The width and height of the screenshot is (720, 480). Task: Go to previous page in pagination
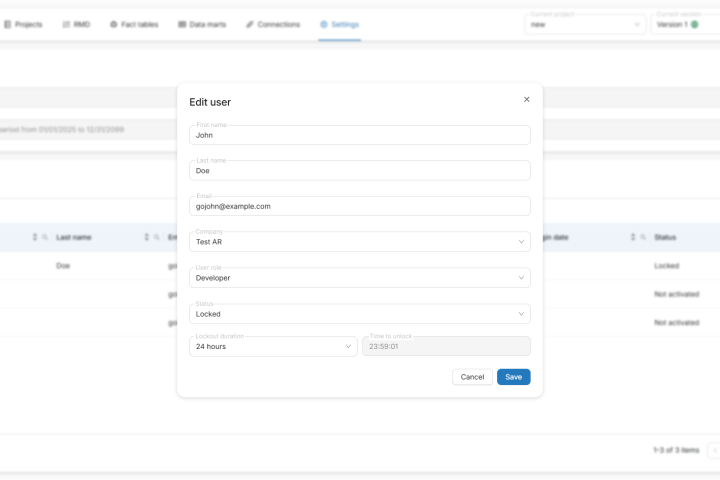pyautogui.click(x=714, y=451)
